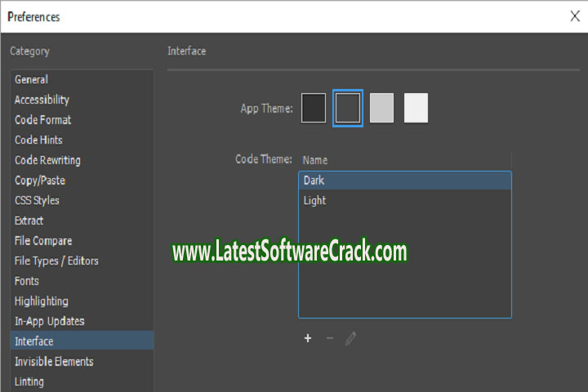Open In-App Updates settings
The height and width of the screenshot is (392, 588).
(x=49, y=321)
